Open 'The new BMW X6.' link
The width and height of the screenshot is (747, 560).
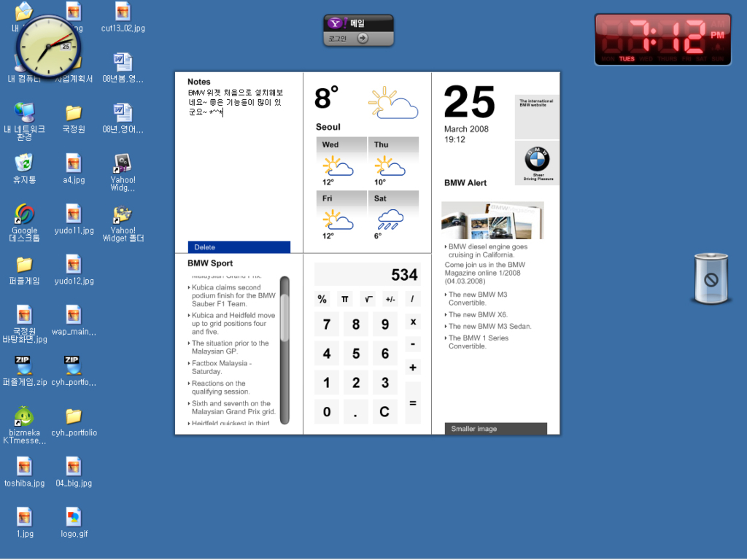click(478, 315)
